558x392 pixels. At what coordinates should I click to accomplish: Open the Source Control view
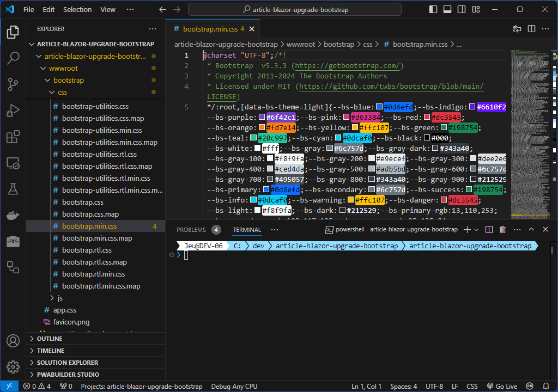[x=13, y=84]
